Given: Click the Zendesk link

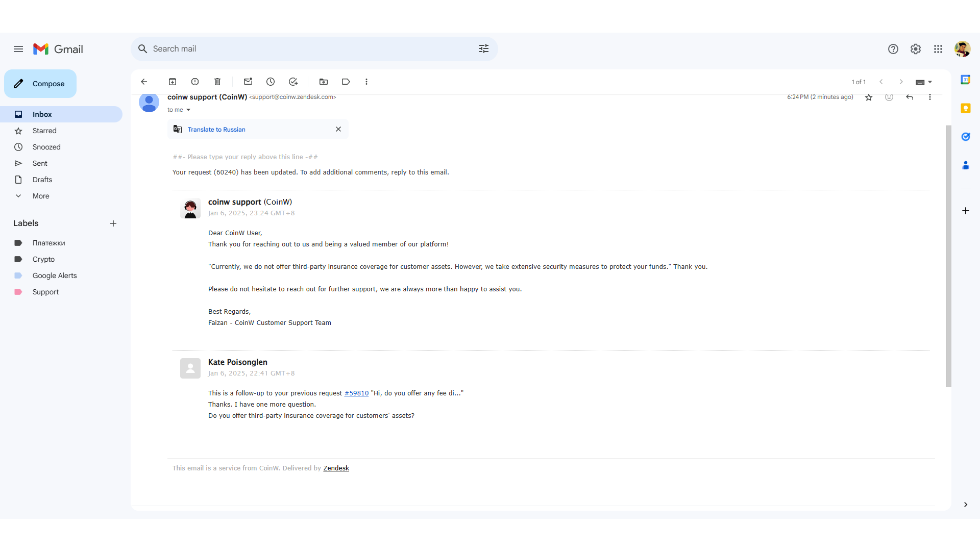Looking at the screenshot, I should tap(336, 468).
